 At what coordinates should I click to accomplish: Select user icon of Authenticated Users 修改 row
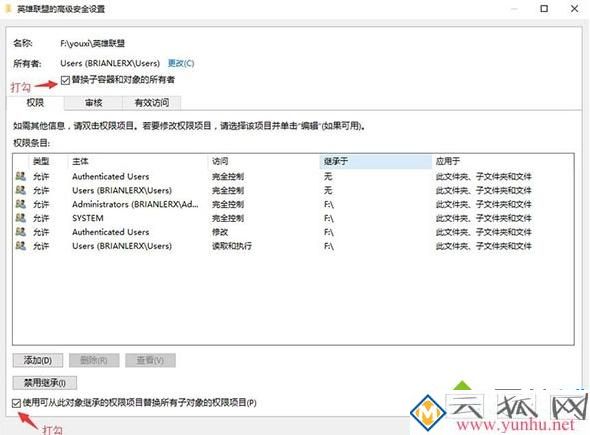click(x=21, y=232)
